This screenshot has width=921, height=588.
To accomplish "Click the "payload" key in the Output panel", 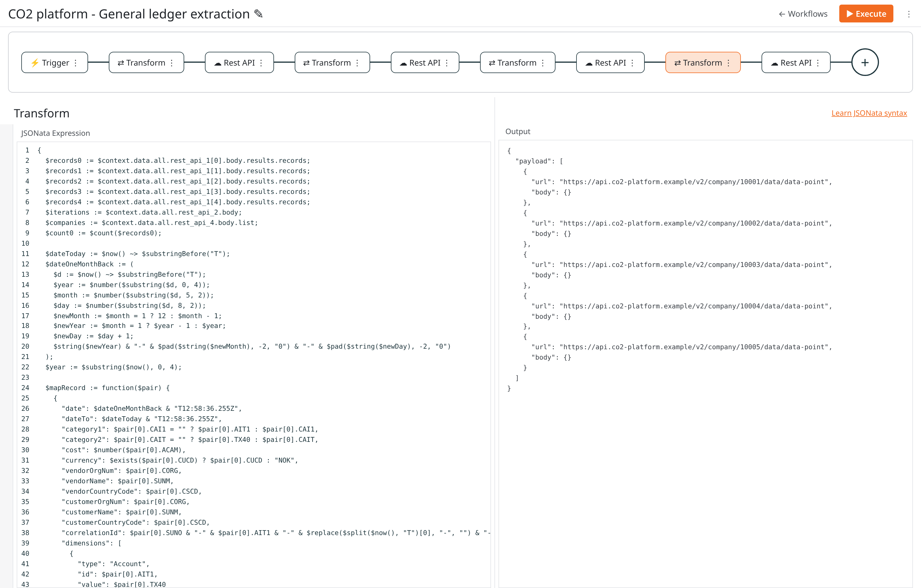I will (533, 161).
